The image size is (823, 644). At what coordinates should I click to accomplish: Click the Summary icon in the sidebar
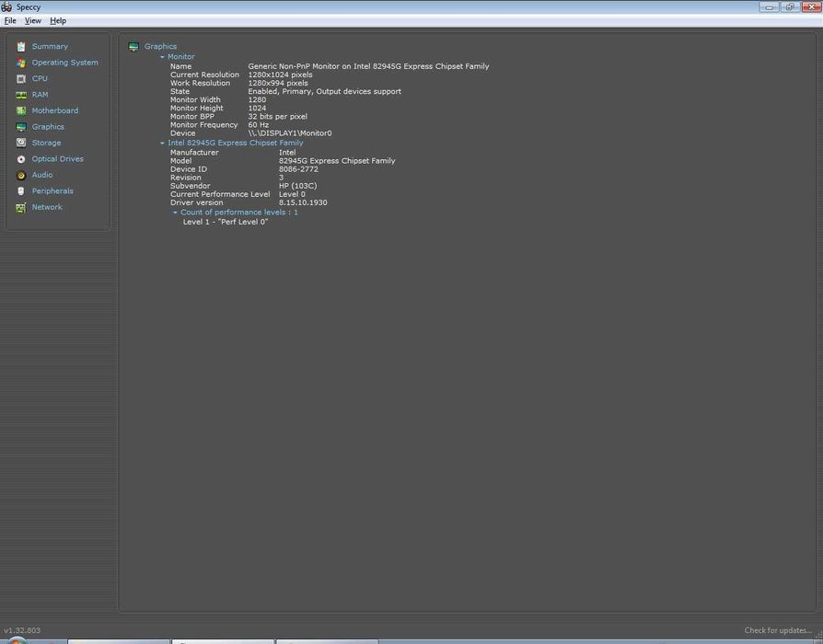point(21,46)
